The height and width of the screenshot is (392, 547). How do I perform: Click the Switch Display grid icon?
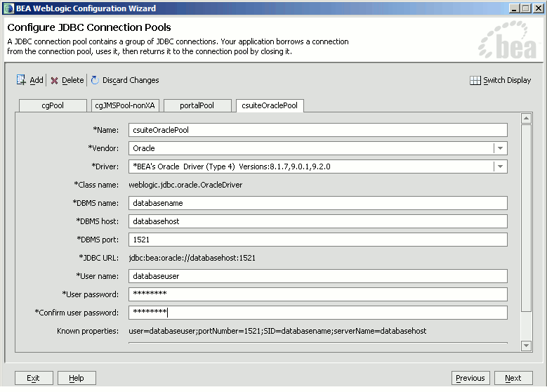coord(475,81)
